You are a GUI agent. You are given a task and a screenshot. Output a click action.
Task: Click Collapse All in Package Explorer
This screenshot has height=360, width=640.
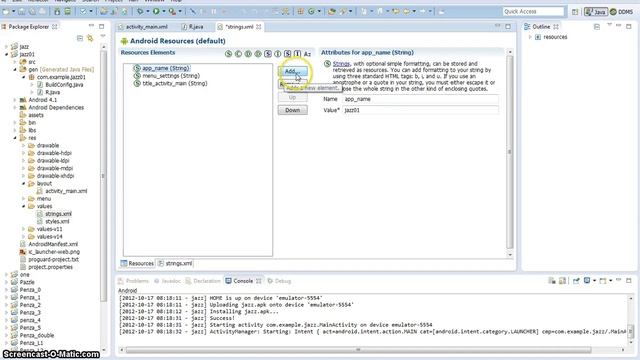coord(80,38)
